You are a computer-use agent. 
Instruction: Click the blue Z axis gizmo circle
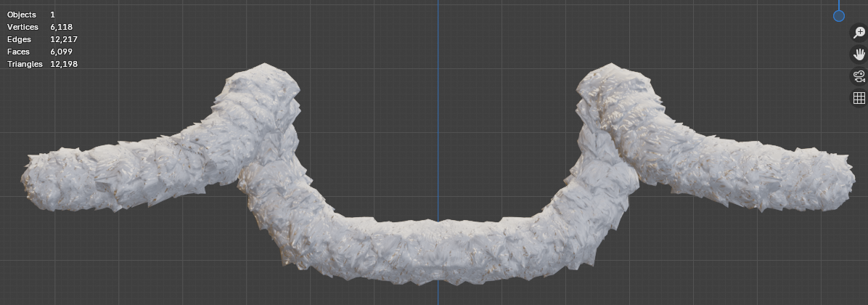click(839, 16)
